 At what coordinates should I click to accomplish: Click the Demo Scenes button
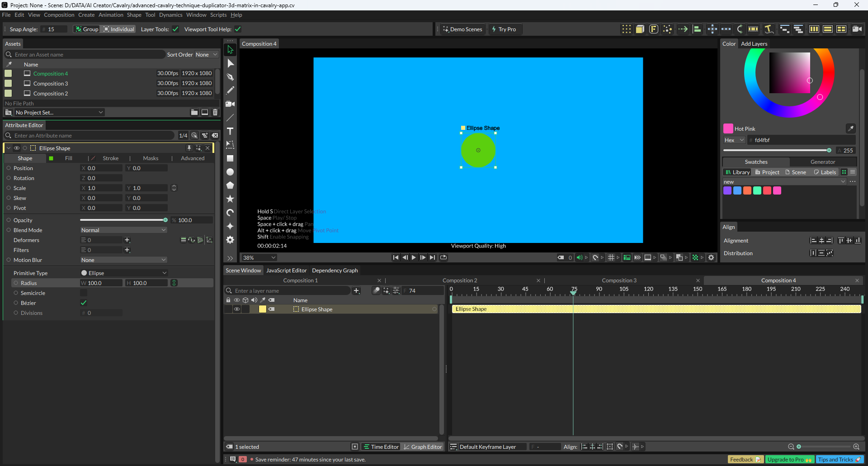pos(462,29)
